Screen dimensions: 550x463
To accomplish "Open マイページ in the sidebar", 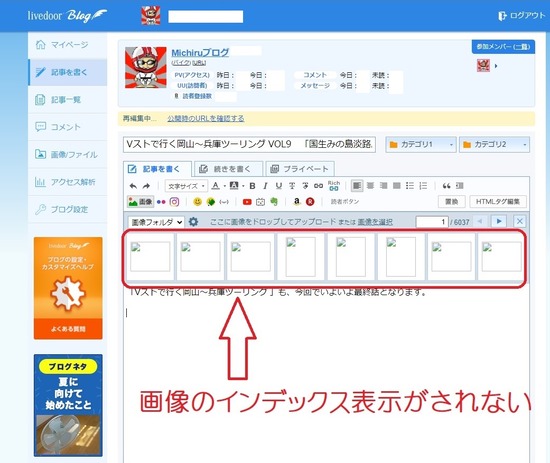I will [68, 45].
